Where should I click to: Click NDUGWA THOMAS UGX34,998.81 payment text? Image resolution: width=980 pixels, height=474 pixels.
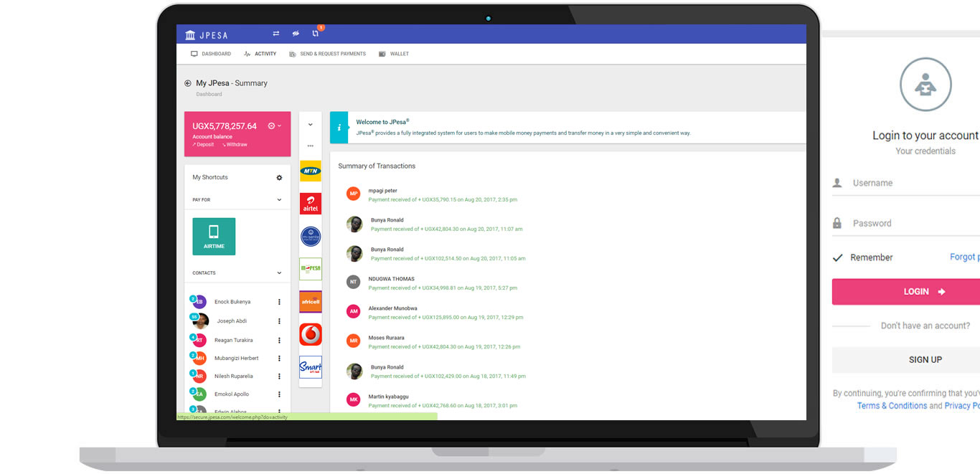point(443,288)
